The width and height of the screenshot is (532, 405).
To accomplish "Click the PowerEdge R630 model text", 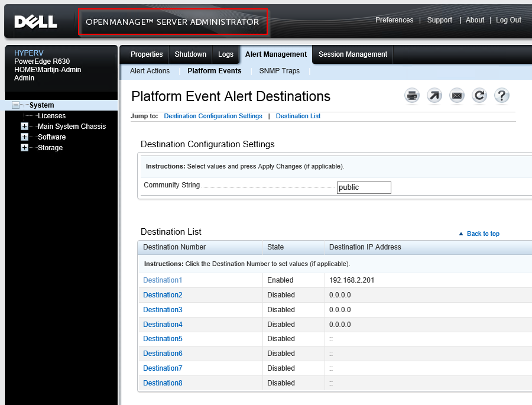I will tap(42, 61).
